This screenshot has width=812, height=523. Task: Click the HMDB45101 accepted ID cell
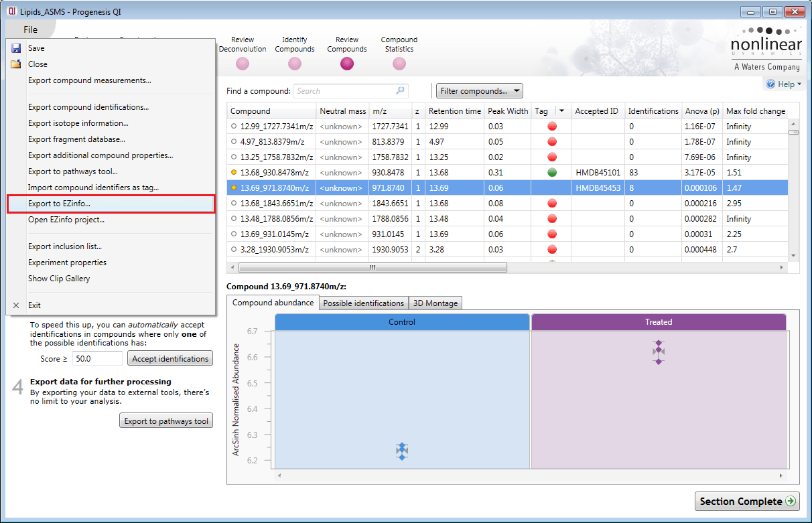tap(598, 173)
